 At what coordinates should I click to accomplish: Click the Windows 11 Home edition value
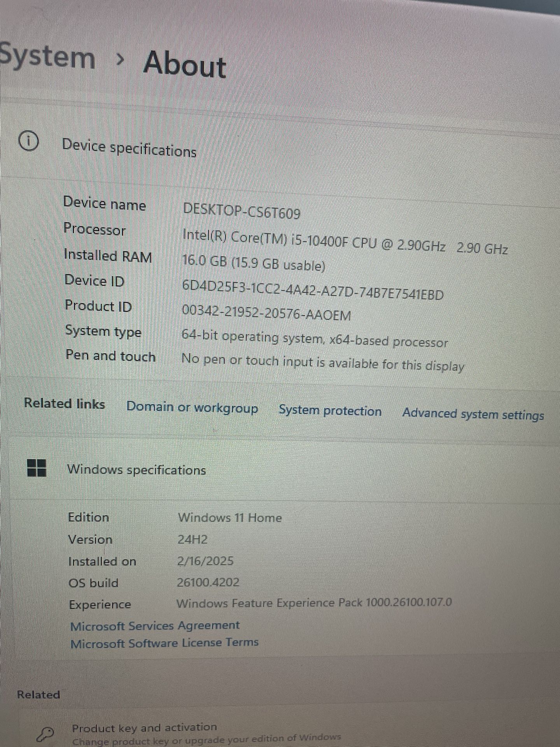[x=230, y=517]
